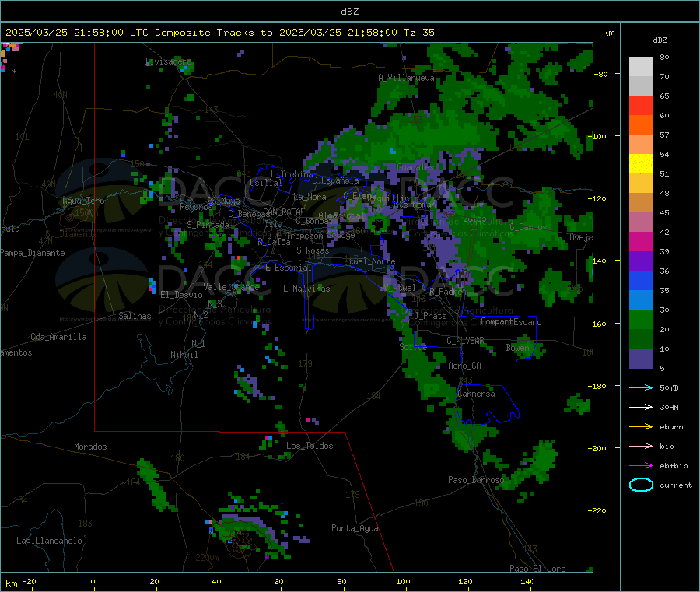This screenshot has height=592, width=700.
Task: Click the 'Bowen' map label
Action: 517,348
